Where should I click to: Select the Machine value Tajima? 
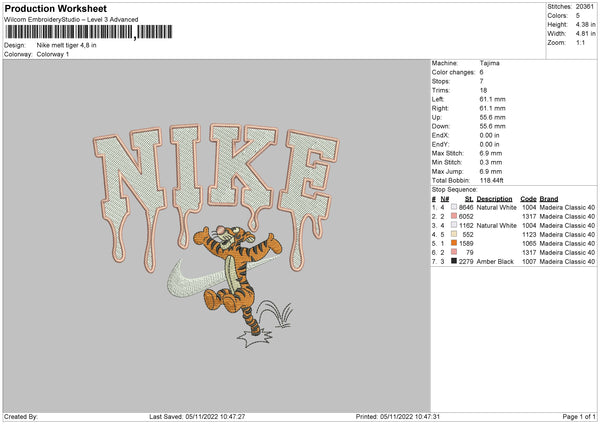(489, 63)
